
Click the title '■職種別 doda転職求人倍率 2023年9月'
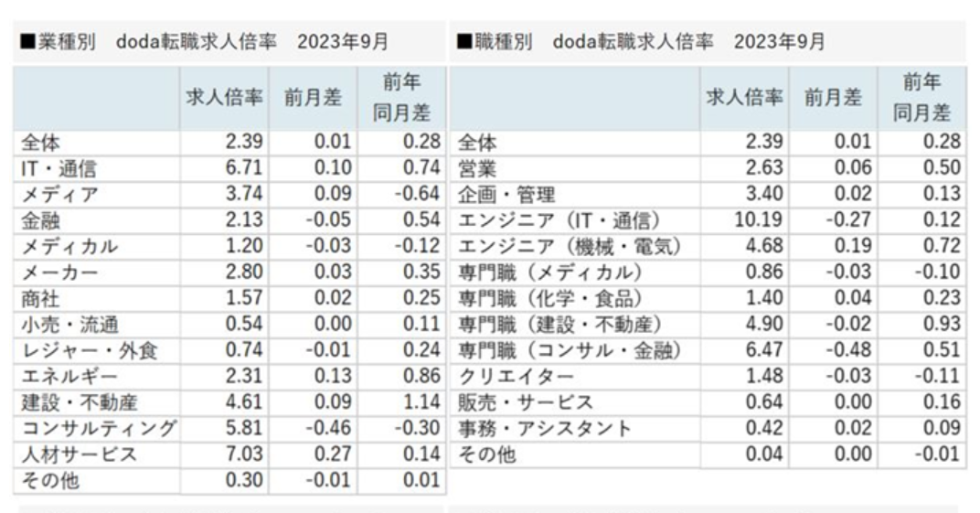(x=641, y=42)
